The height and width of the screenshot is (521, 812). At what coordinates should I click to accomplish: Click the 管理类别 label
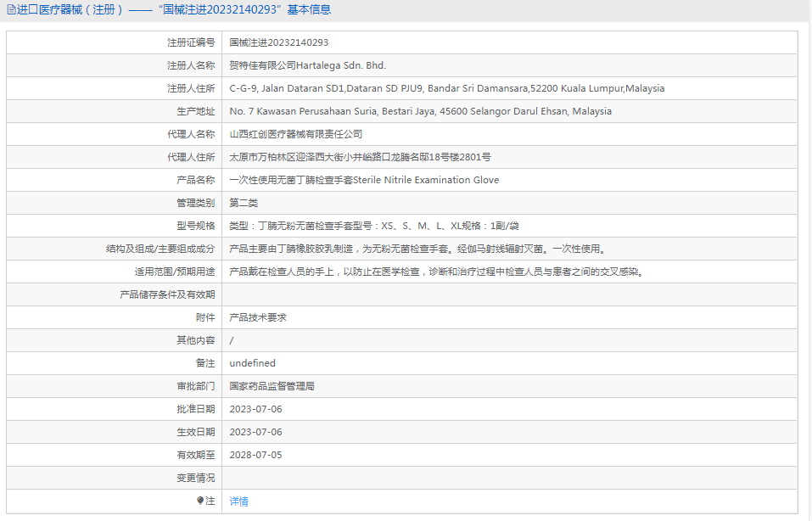tap(195, 203)
